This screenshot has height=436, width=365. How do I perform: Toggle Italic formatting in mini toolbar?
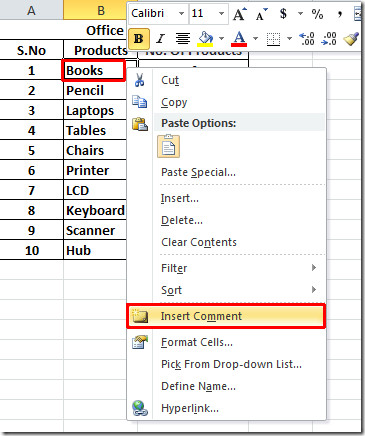pos(160,39)
